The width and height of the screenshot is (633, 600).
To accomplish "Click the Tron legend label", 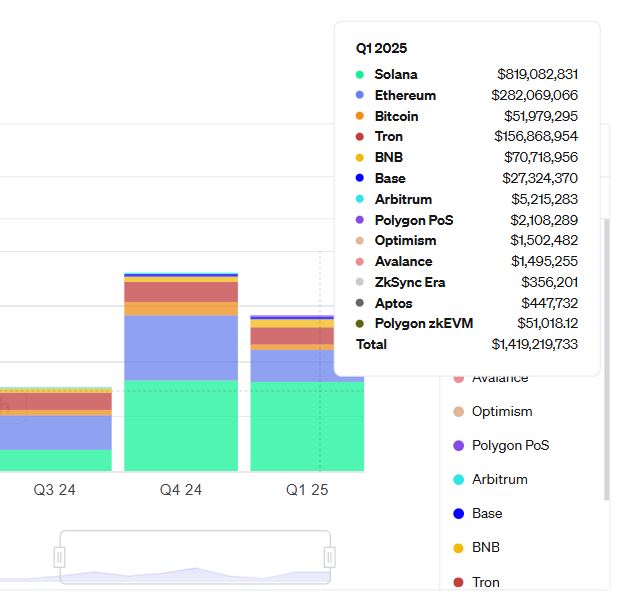I will click(486, 582).
